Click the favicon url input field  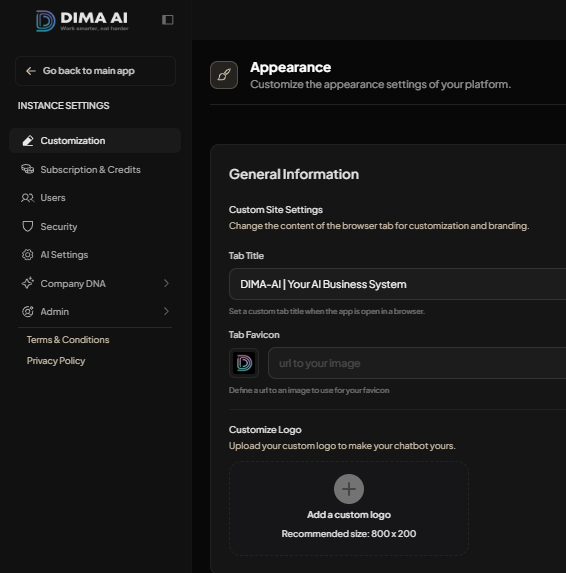tap(417, 363)
